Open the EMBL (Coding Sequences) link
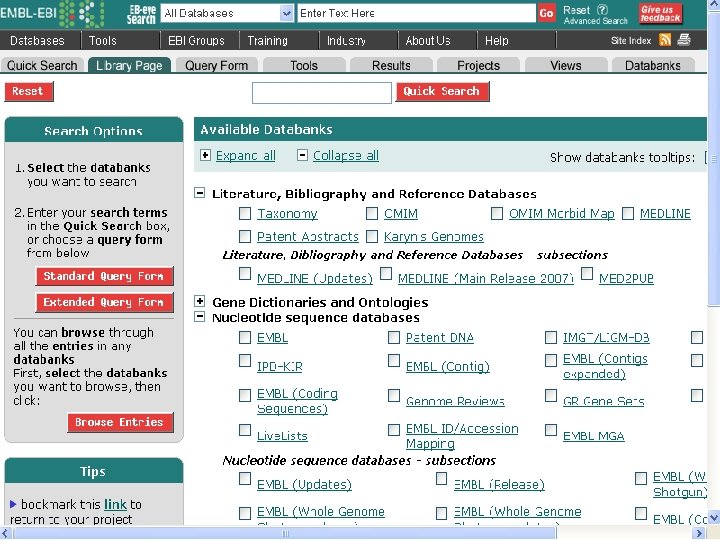The height and width of the screenshot is (540, 720). point(298,401)
